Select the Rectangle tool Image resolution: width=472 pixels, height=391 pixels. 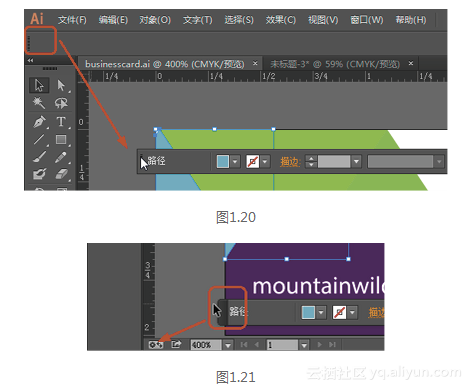(x=61, y=139)
